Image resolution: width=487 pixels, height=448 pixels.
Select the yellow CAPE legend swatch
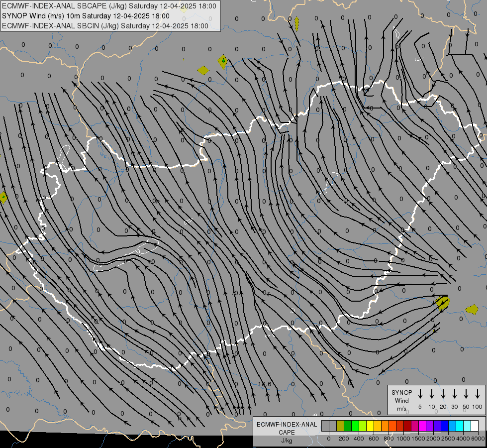(370, 426)
